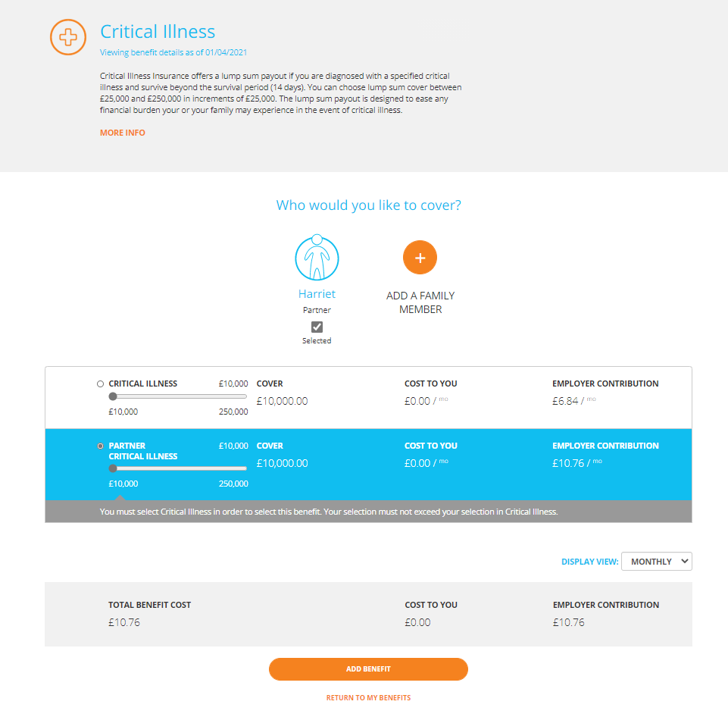
Task: Click the Critical Illness row label text
Action: pos(143,384)
